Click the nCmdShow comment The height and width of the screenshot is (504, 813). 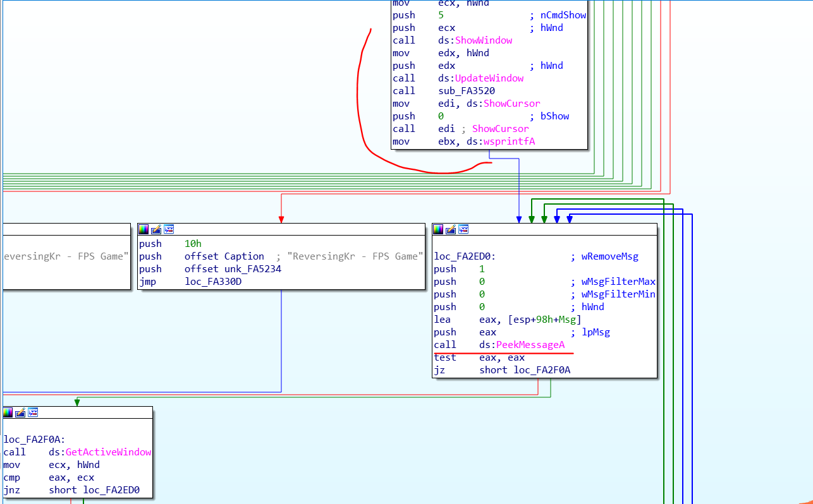point(558,15)
